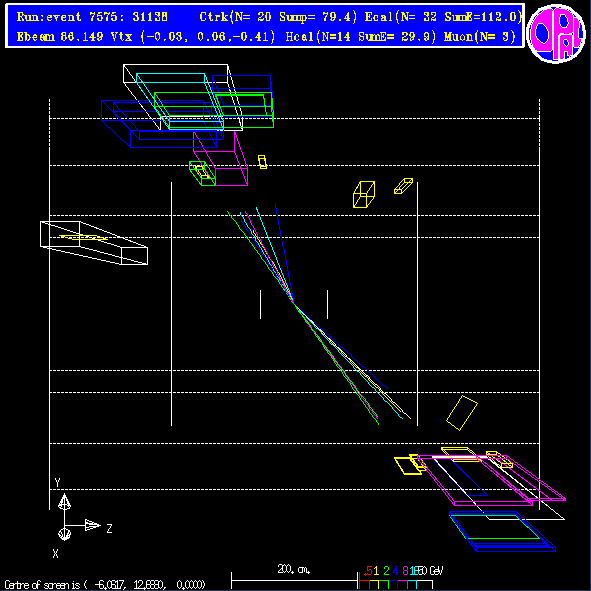Click the Z axis arrow indicator
This screenshot has width=591, height=591.
click(92, 525)
